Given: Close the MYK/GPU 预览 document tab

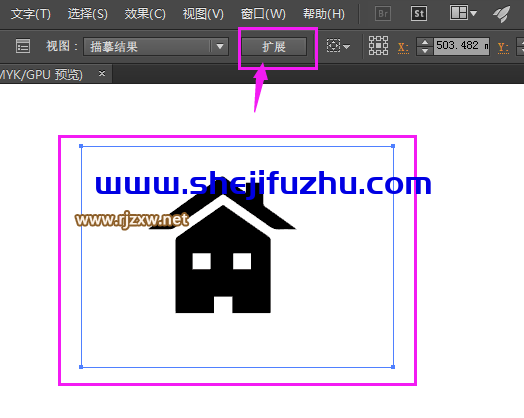Looking at the screenshot, I should 102,74.
